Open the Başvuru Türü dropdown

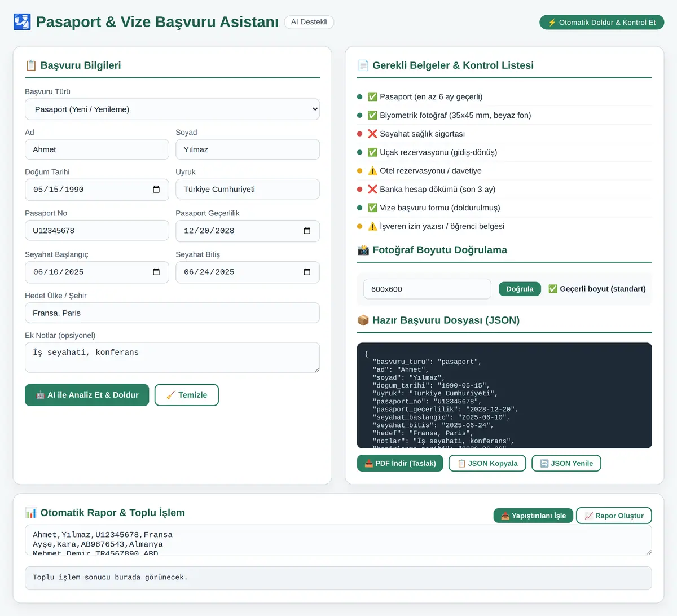pyautogui.click(x=172, y=109)
